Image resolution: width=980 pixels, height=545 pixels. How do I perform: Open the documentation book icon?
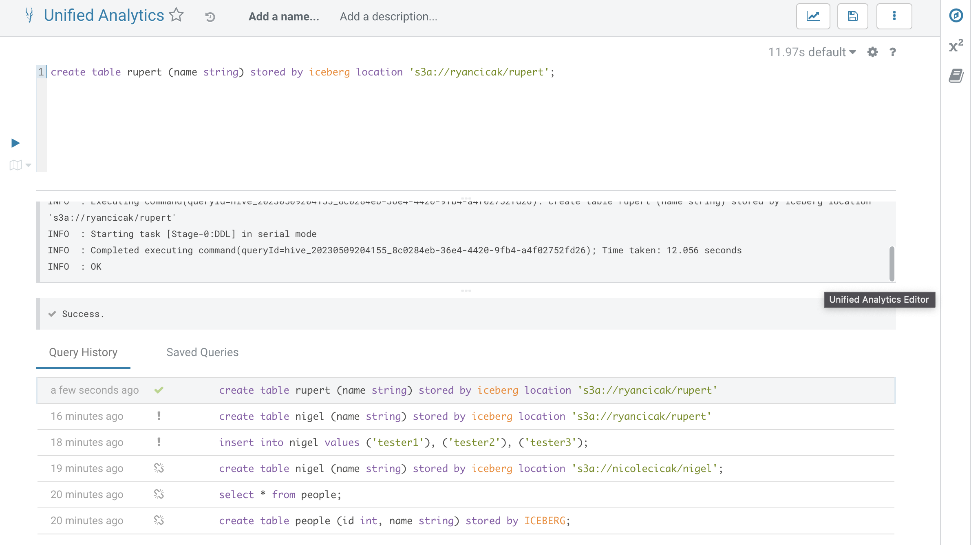click(956, 75)
